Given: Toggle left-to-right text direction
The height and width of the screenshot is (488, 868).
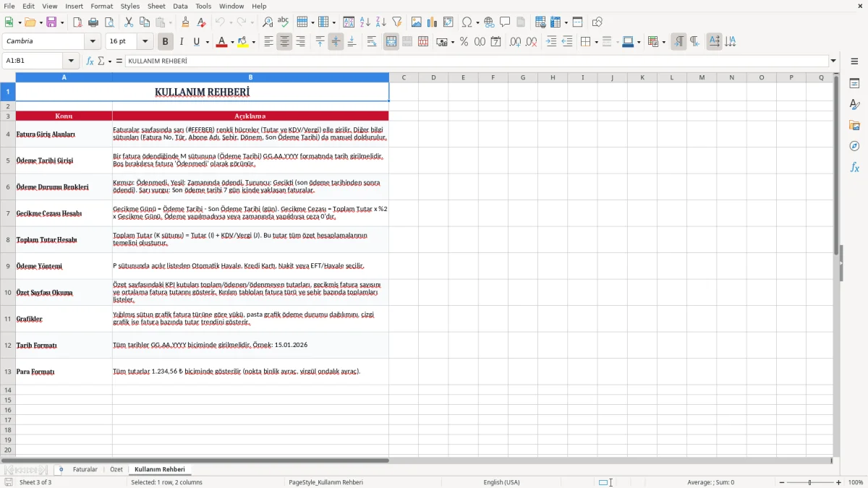Looking at the screenshot, I should [x=678, y=42].
